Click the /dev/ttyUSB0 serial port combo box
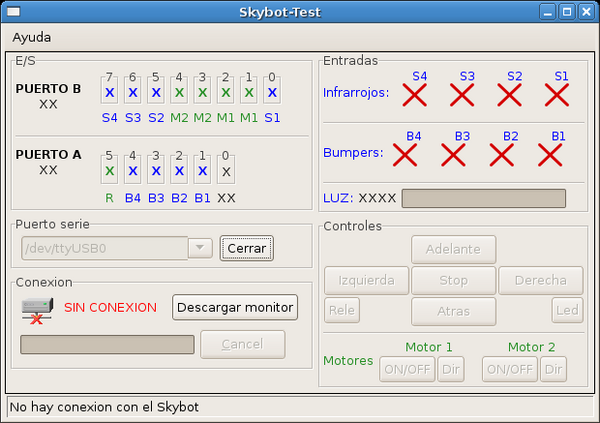 tap(104, 247)
